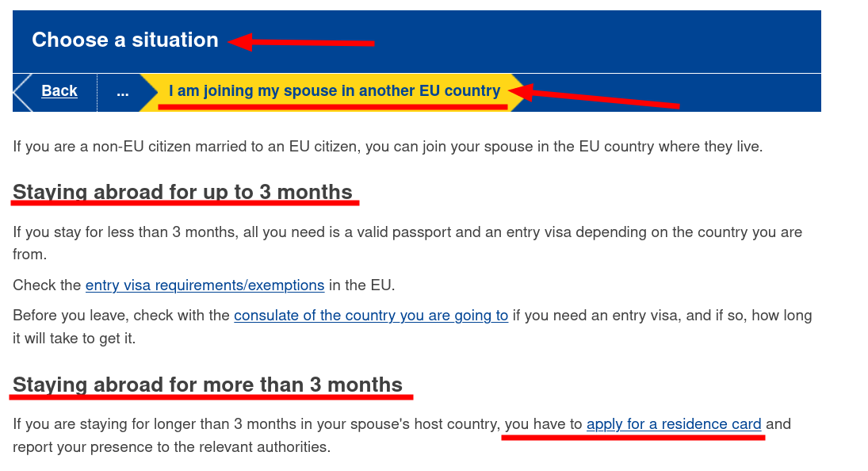This screenshot has height=471, width=868.
Task: Click the 'Choose a situation' header
Action: point(125,40)
